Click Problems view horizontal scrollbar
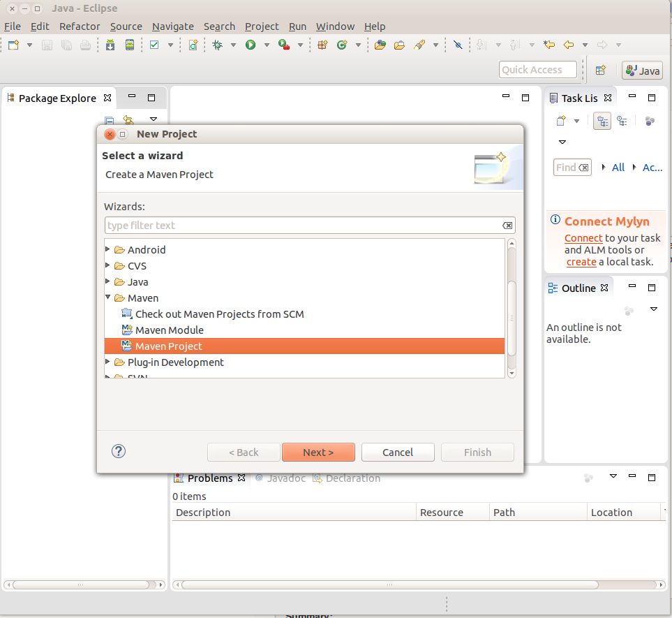 pos(389,584)
